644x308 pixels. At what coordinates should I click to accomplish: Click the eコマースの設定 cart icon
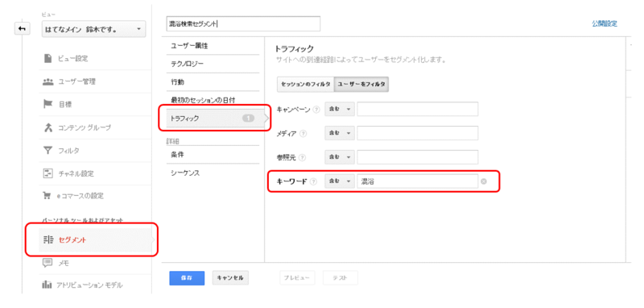pyautogui.click(x=47, y=196)
